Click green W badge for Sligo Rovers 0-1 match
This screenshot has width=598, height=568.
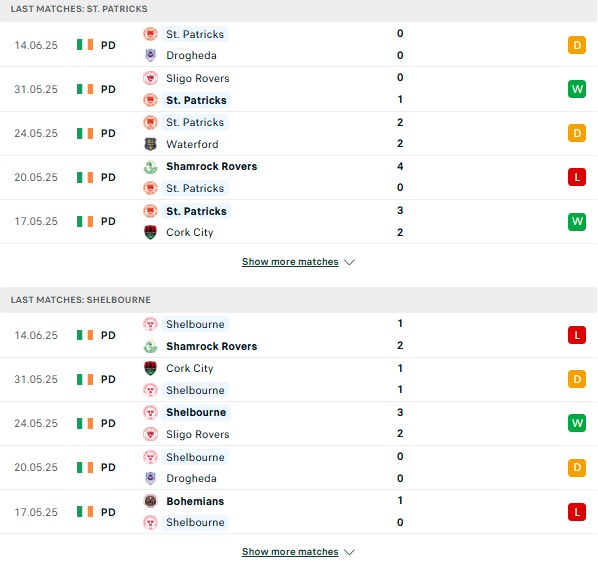point(577,89)
